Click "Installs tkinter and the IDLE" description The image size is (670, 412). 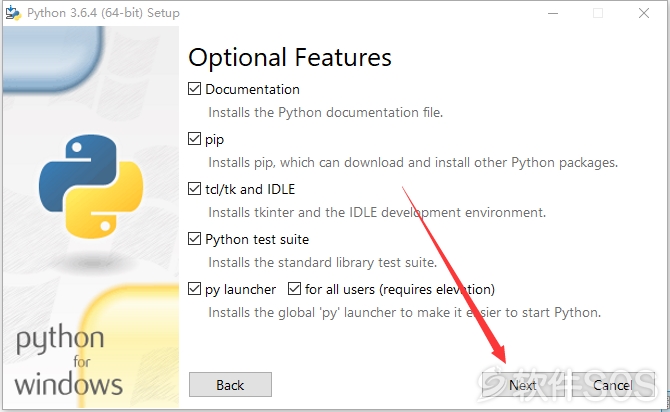coord(377,212)
